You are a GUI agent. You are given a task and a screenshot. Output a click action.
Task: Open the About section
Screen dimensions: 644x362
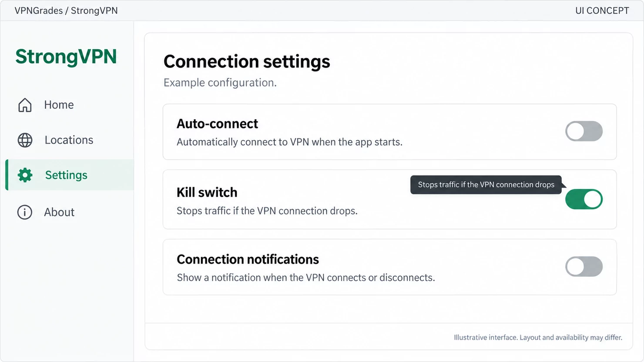(59, 212)
